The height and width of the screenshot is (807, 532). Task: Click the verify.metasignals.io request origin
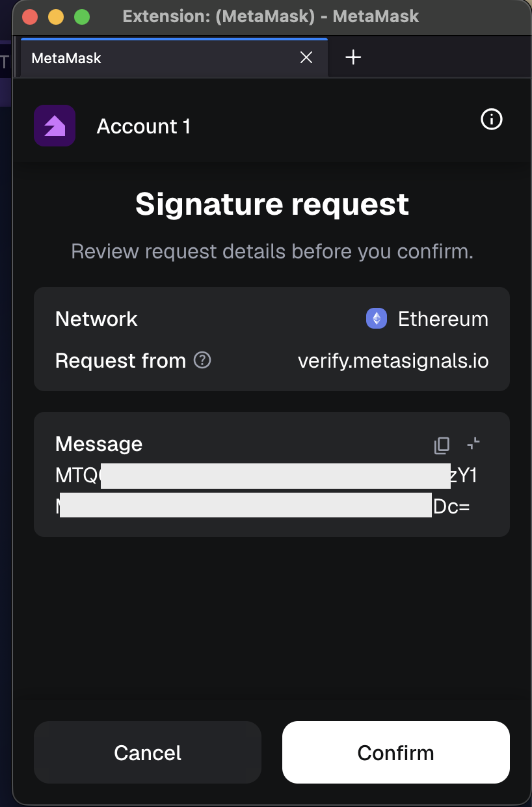(x=393, y=361)
